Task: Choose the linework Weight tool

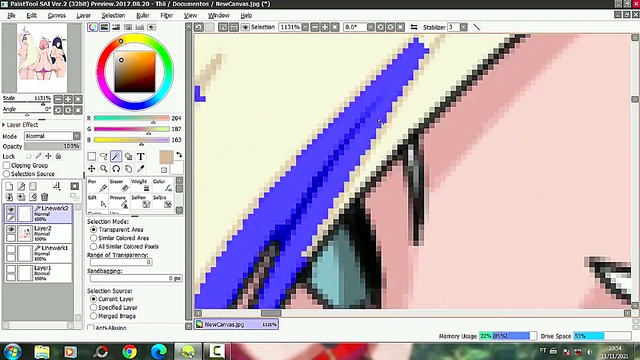Action: pos(141,185)
